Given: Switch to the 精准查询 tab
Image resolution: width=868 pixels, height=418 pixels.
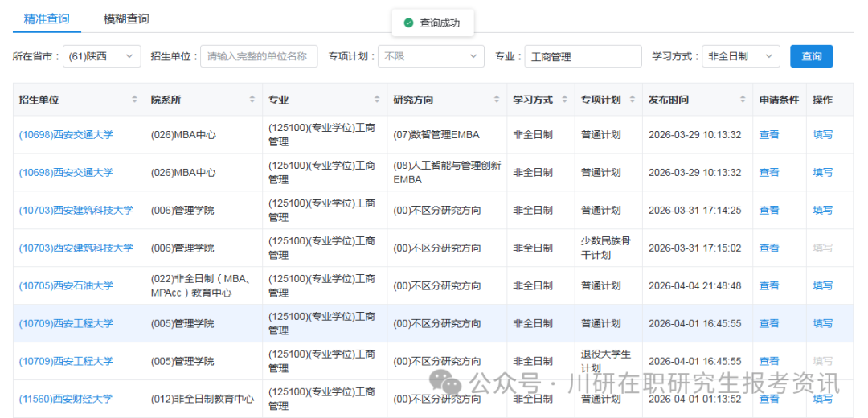Looking at the screenshot, I should click(x=47, y=18).
